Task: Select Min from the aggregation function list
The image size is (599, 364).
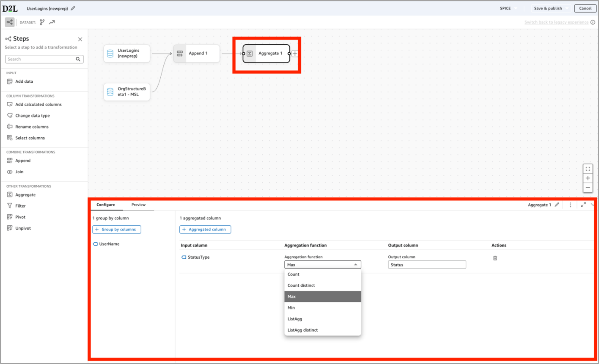Action: pyautogui.click(x=291, y=307)
